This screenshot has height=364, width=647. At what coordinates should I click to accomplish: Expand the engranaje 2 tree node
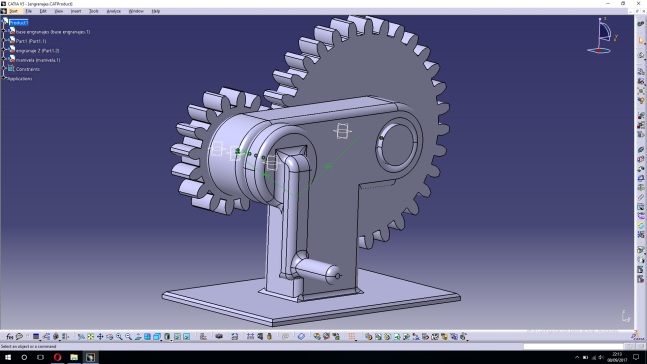click(4, 50)
